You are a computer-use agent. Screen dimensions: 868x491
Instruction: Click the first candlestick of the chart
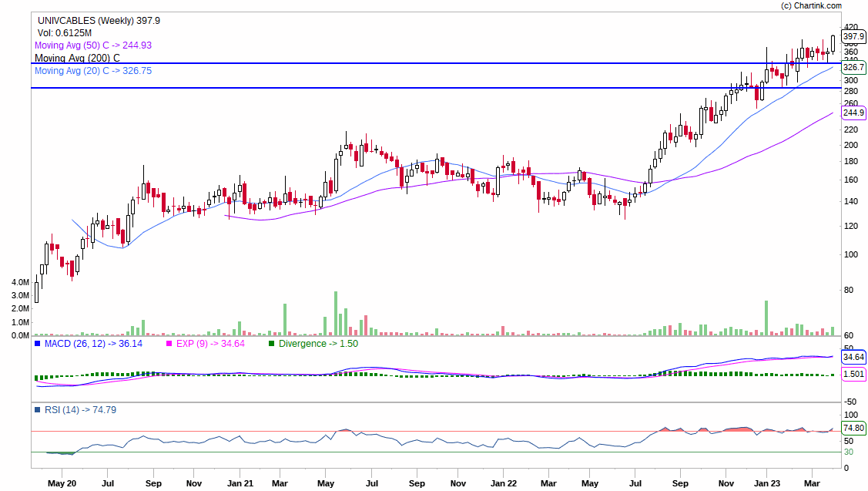click(36, 288)
